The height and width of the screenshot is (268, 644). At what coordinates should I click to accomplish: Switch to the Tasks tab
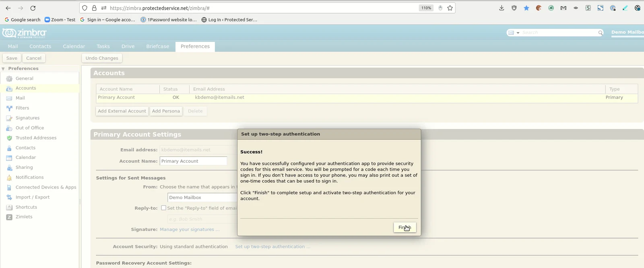(103, 46)
